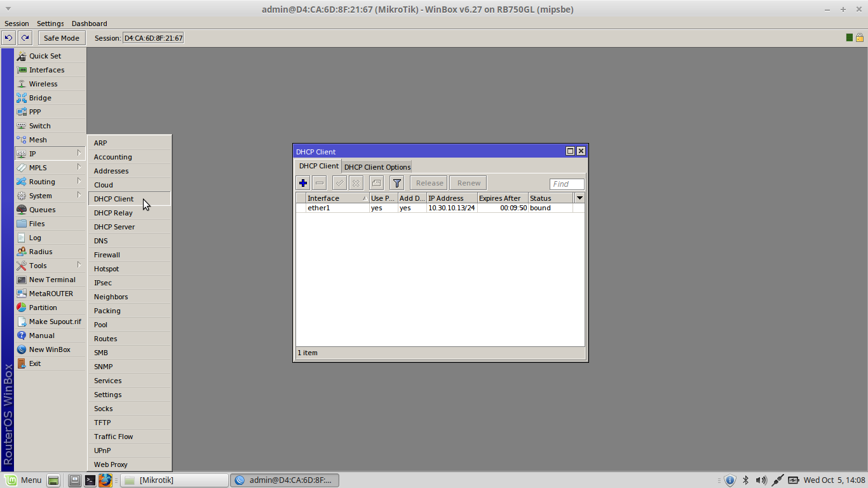Sort by the Interface column header
868x488 pixels.
[x=337, y=198]
